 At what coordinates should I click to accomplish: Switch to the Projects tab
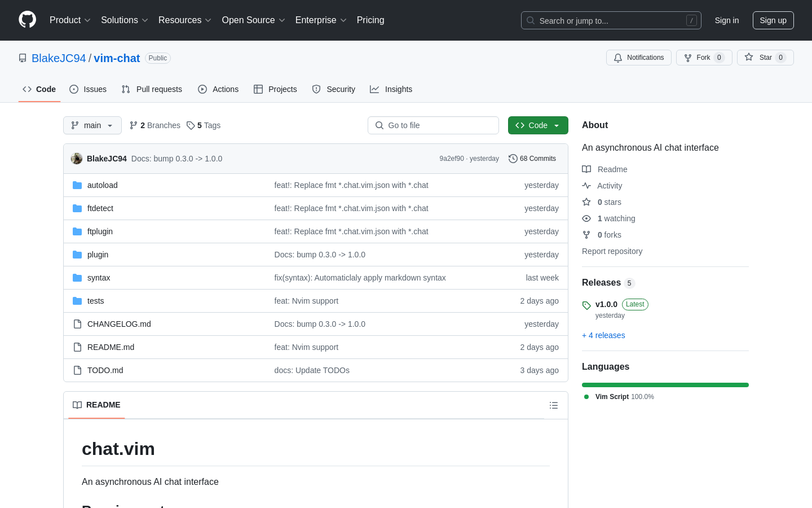pyautogui.click(x=275, y=89)
